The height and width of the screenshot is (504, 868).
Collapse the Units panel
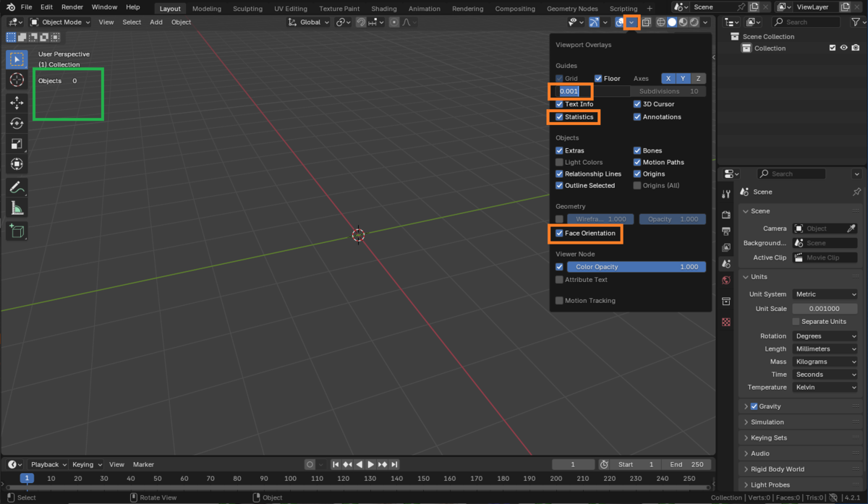click(x=746, y=277)
